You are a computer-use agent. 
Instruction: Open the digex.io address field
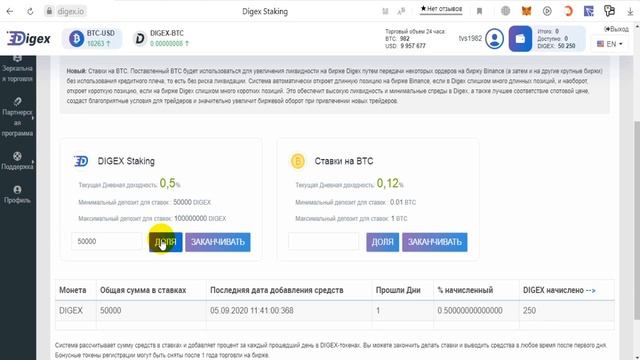click(x=71, y=11)
